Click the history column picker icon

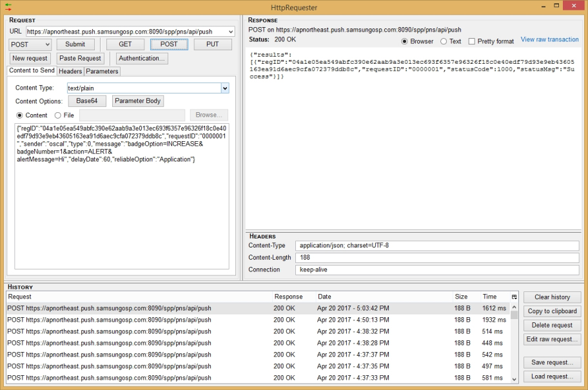point(514,297)
